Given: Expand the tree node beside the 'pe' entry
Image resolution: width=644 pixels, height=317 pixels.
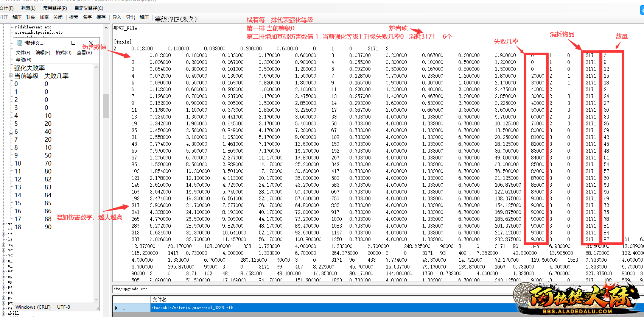Looking at the screenshot, I should point(3,298).
